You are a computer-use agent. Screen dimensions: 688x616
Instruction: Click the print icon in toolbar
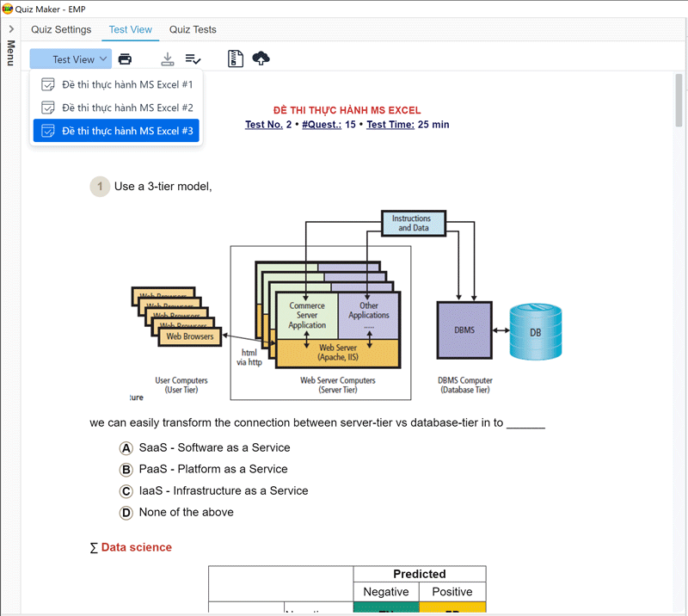coord(125,59)
